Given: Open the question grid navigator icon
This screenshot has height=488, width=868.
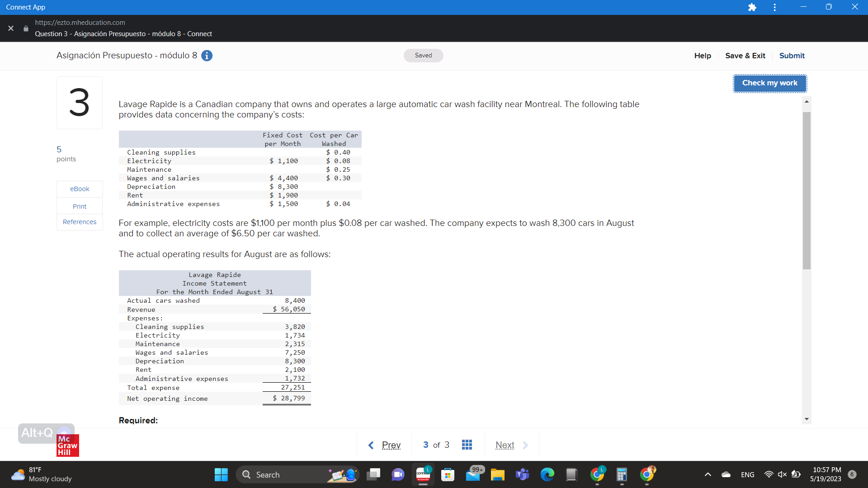Looking at the screenshot, I should click(467, 445).
